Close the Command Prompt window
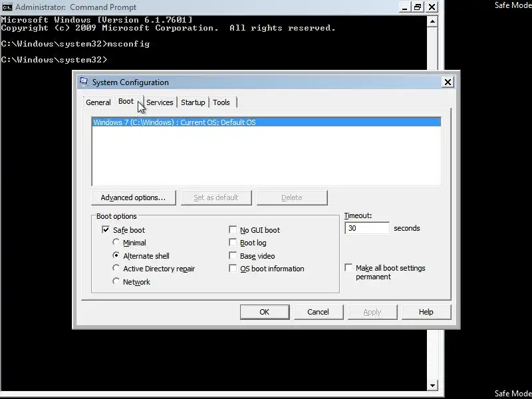532x399 pixels. [432, 7]
